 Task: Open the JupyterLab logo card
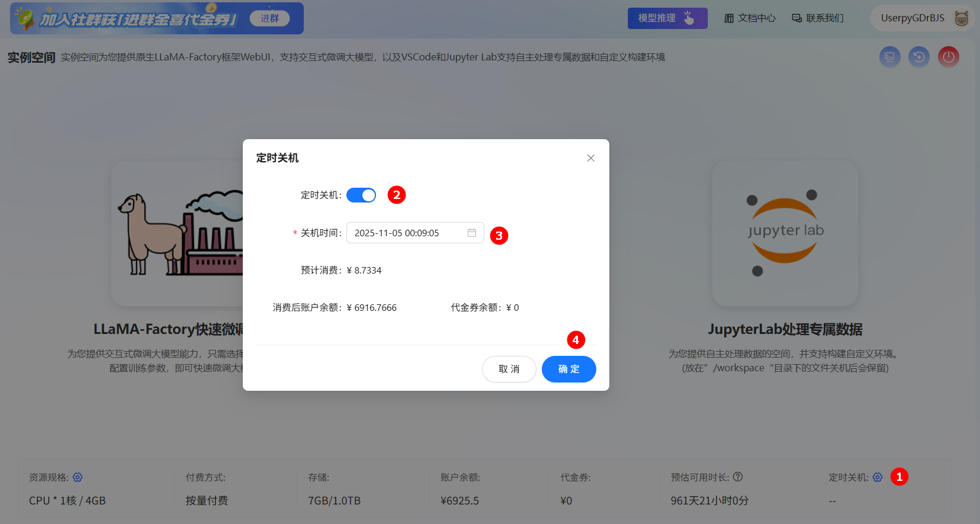click(x=785, y=233)
